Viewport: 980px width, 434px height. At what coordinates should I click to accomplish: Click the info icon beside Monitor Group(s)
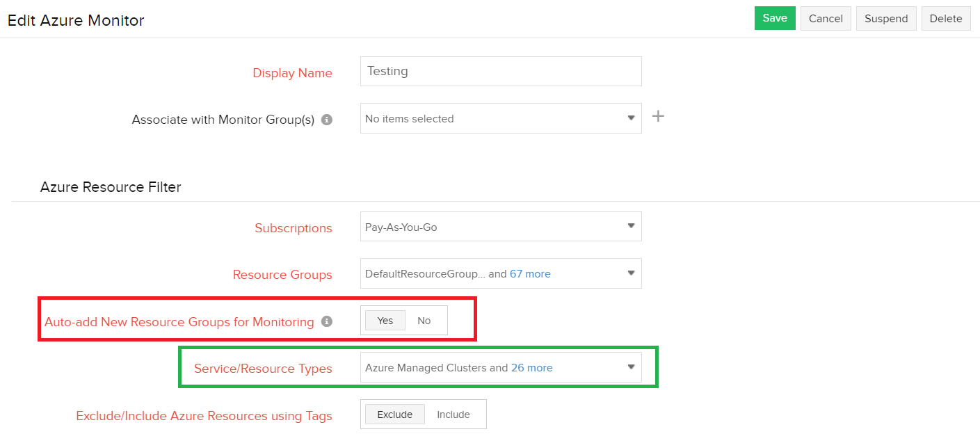[x=327, y=120]
